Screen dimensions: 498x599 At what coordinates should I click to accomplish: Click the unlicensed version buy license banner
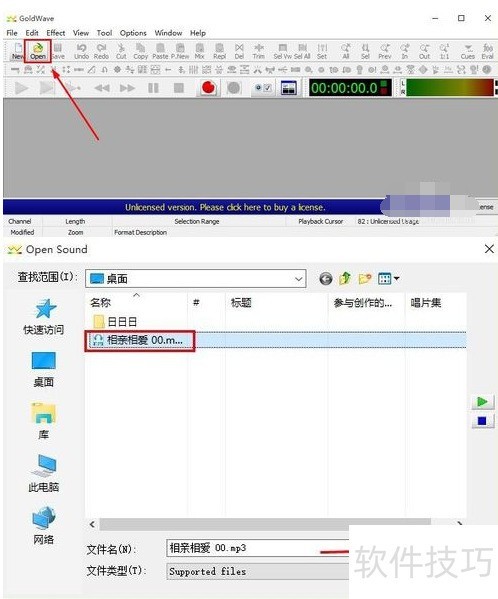pos(225,207)
